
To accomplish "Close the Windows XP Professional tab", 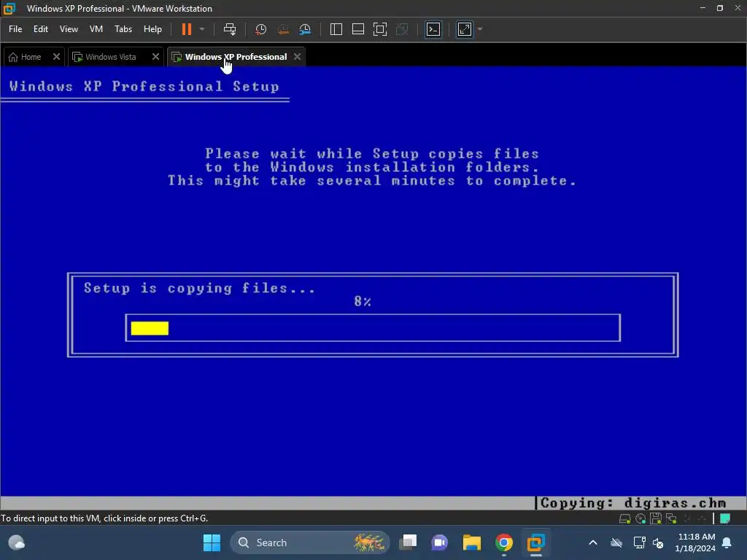I will (x=298, y=57).
